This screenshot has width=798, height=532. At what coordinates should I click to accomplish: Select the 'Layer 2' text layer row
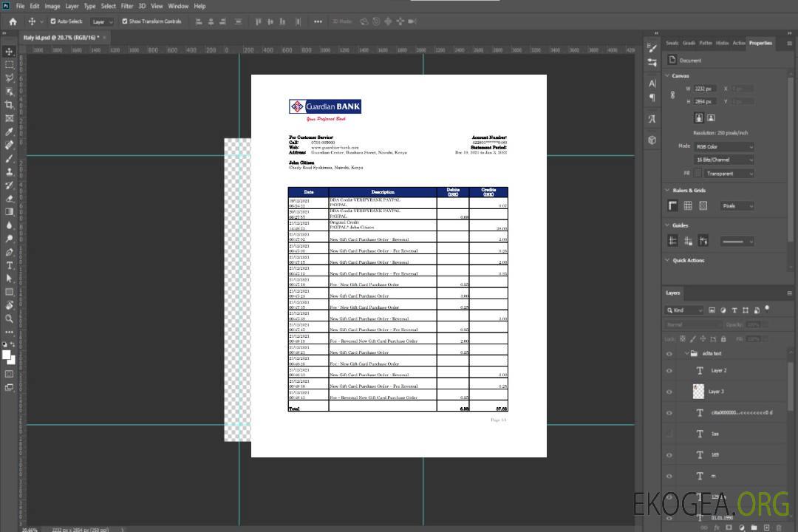click(x=725, y=371)
